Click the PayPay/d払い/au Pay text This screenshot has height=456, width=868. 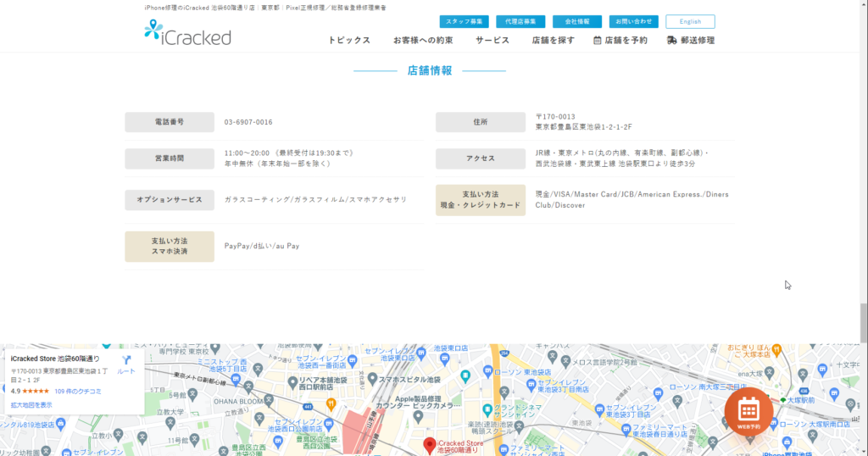[262, 247]
